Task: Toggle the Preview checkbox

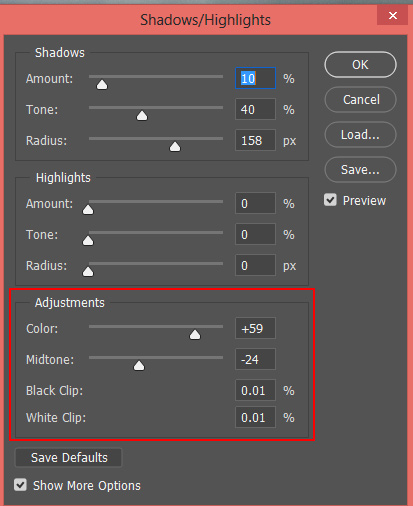Action: (330, 200)
